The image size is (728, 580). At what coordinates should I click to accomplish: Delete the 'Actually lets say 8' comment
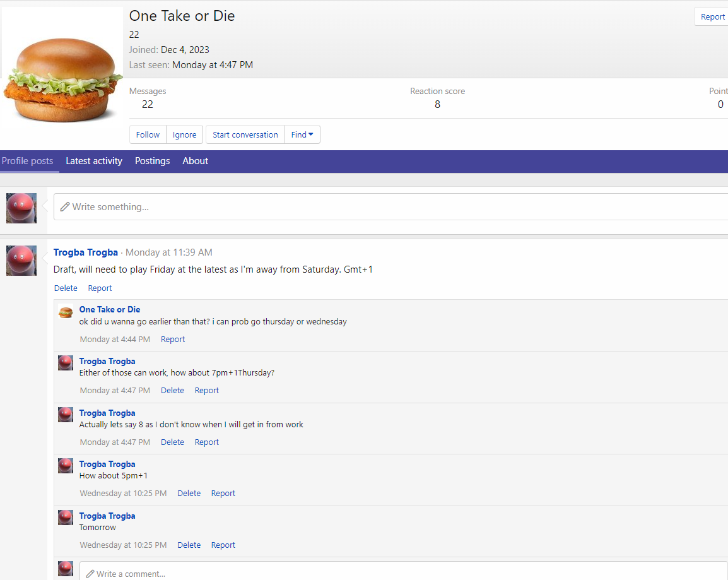click(x=172, y=442)
